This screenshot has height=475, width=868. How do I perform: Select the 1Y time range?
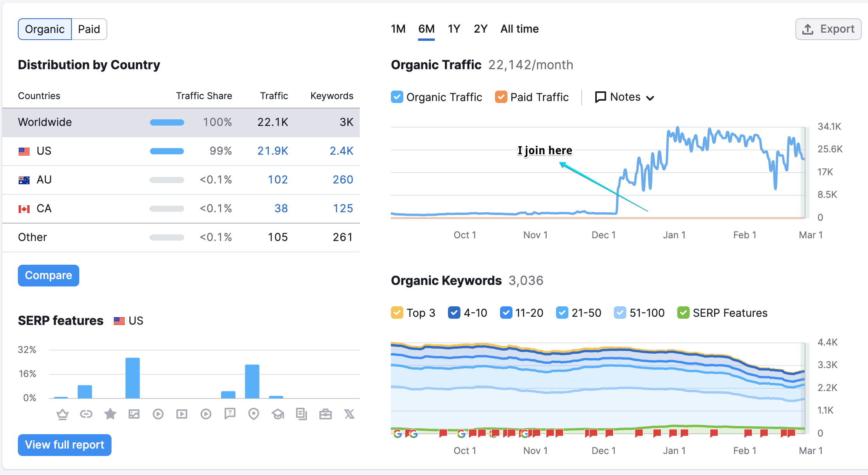tap(454, 29)
